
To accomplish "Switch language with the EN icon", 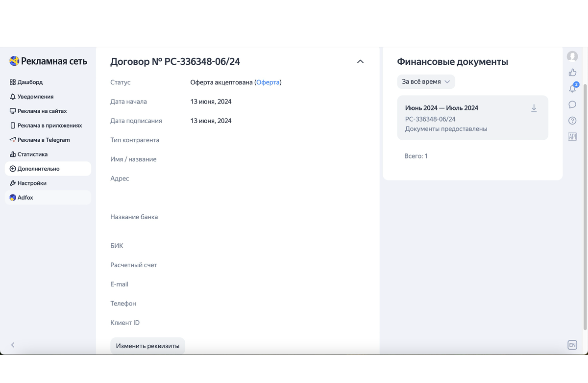I will pyautogui.click(x=572, y=345).
